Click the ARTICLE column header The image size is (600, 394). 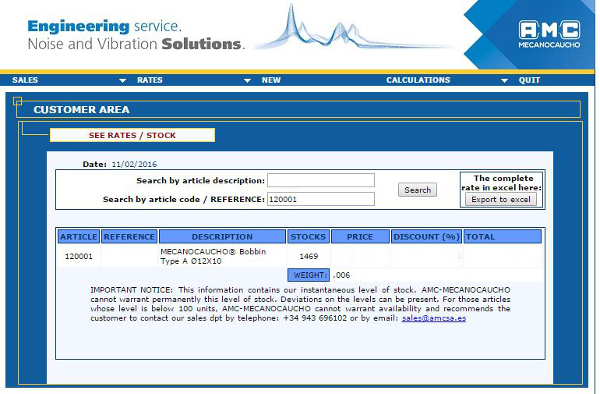79,236
